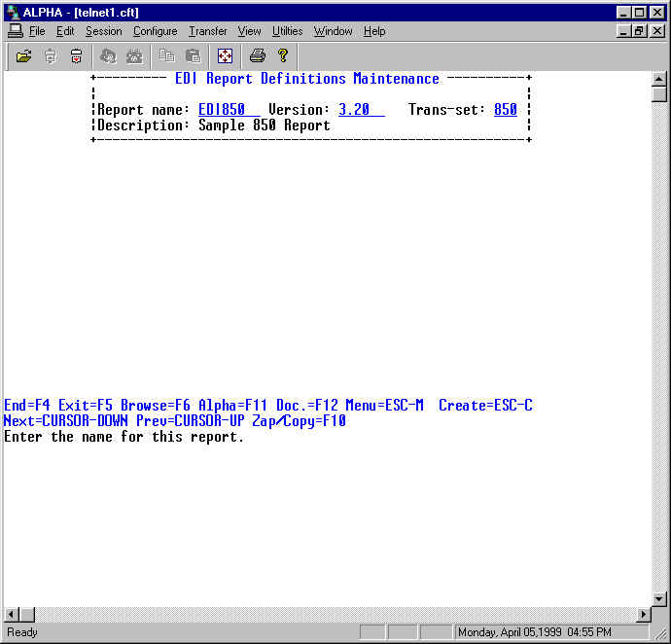Screen dimensions: 671x644
Task: Click the horizontal scrollbar right arrow
Action: [643, 615]
